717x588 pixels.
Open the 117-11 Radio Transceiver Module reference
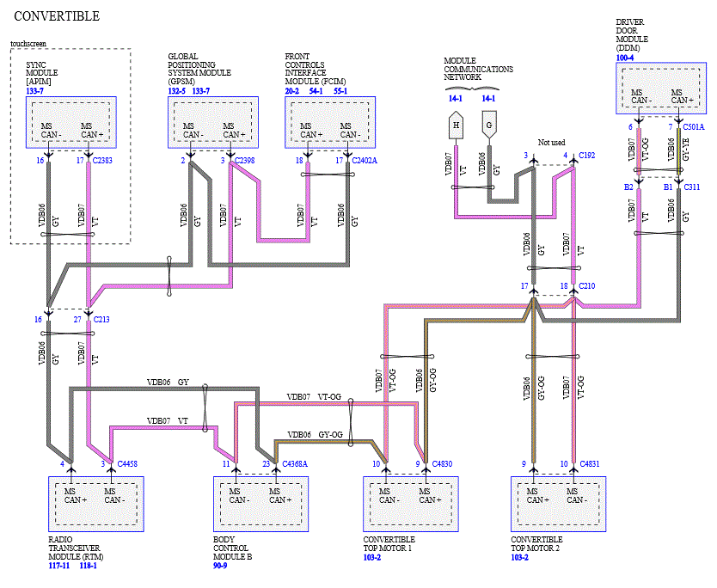(59, 566)
